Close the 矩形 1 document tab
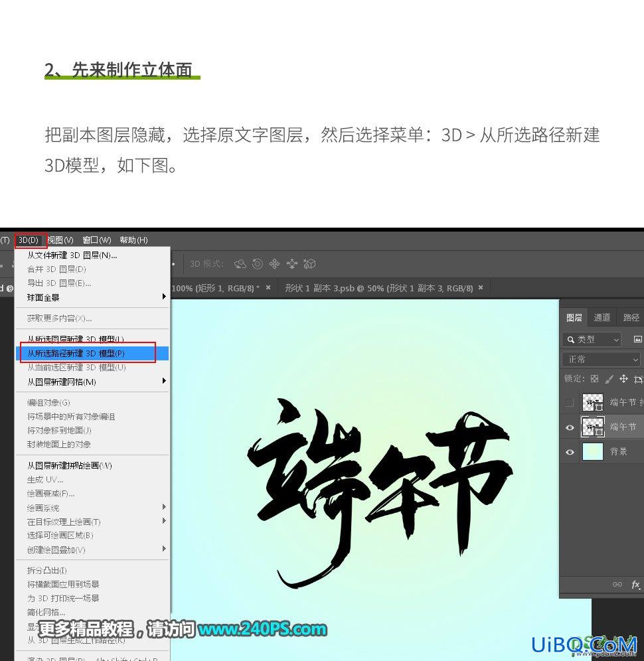This screenshot has width=644, height=661. 268,287
